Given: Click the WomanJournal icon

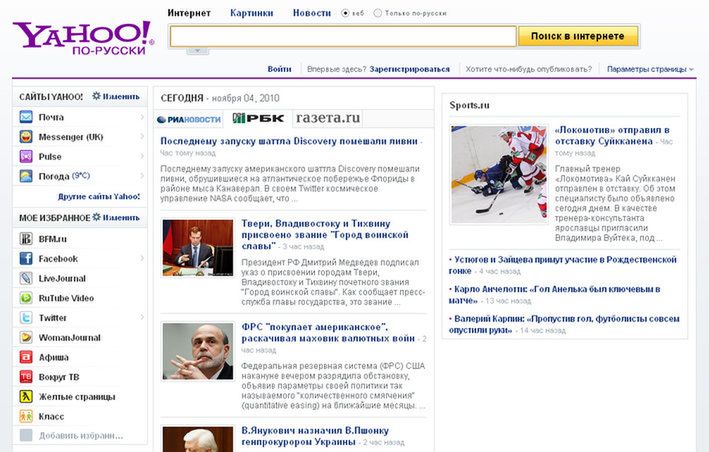Looking at the screenshot, I should point(26,337).
